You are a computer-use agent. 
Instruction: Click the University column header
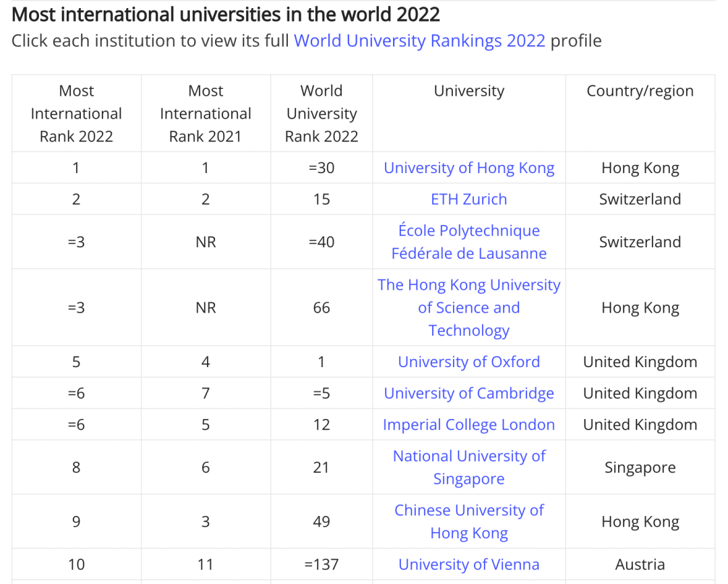(468, 92)
